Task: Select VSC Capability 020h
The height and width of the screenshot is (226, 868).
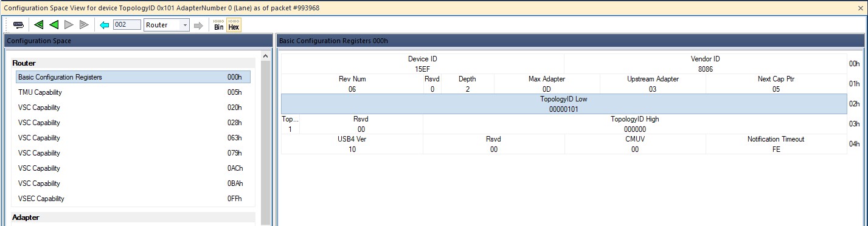Action: (x=133, y=108)
